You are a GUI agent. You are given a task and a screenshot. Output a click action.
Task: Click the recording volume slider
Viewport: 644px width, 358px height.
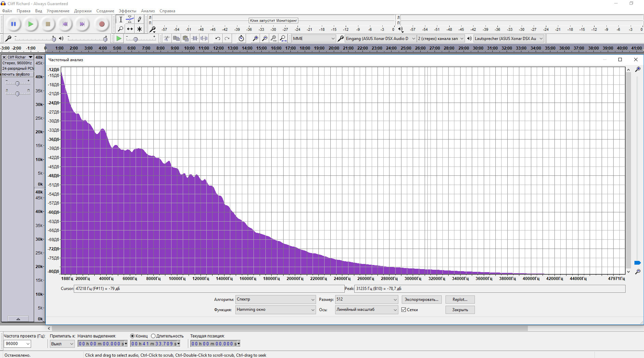35,39
